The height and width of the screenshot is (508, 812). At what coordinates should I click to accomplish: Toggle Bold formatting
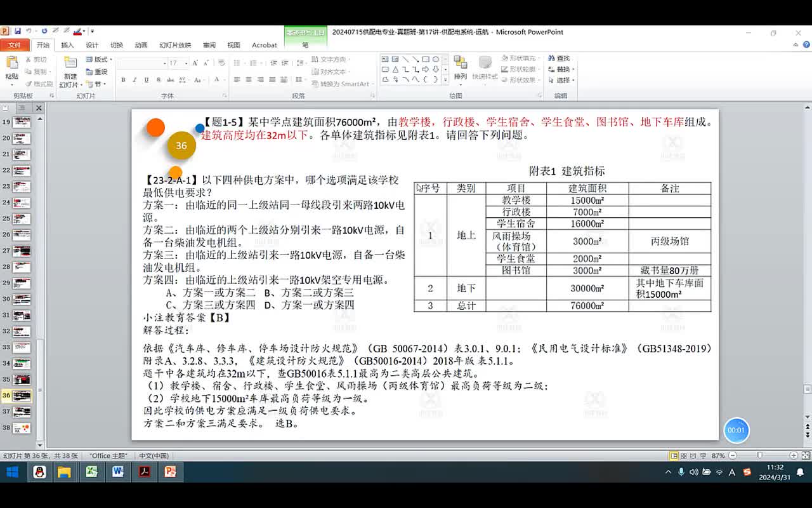pyautogui.click(x=123, y=80)
